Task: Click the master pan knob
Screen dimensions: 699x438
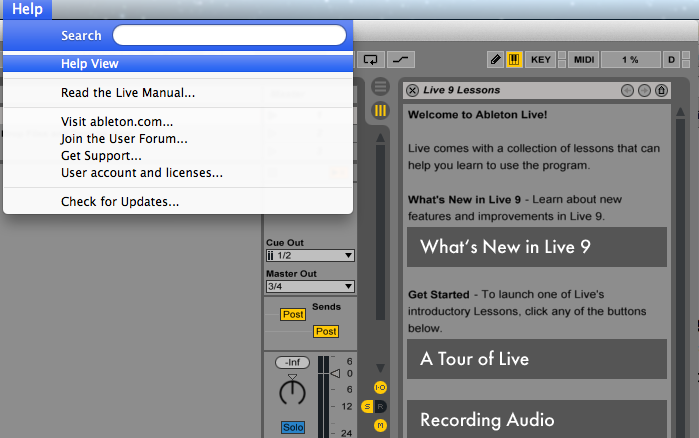Action: [292, 391]
